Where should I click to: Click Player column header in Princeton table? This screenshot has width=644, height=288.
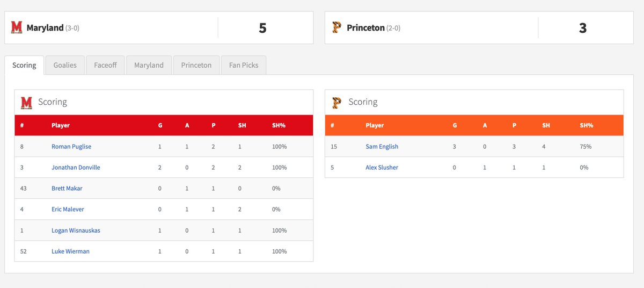pos(375,125)
